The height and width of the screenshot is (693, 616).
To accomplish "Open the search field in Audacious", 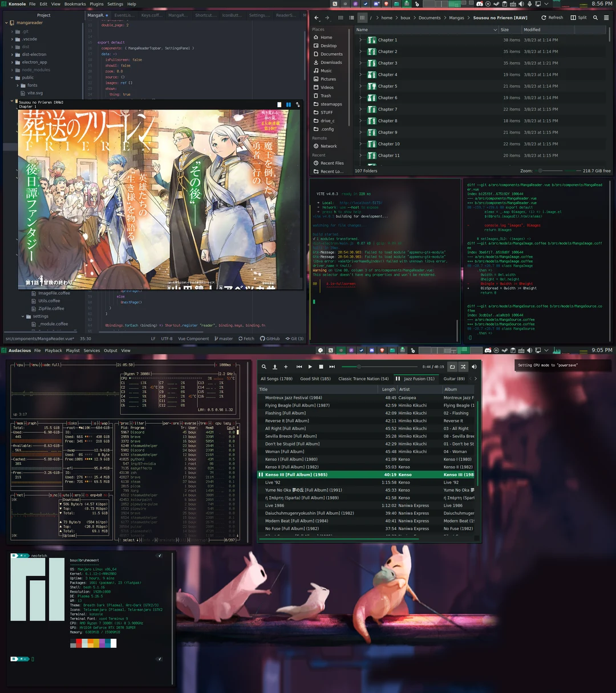I will click(264, 367).
